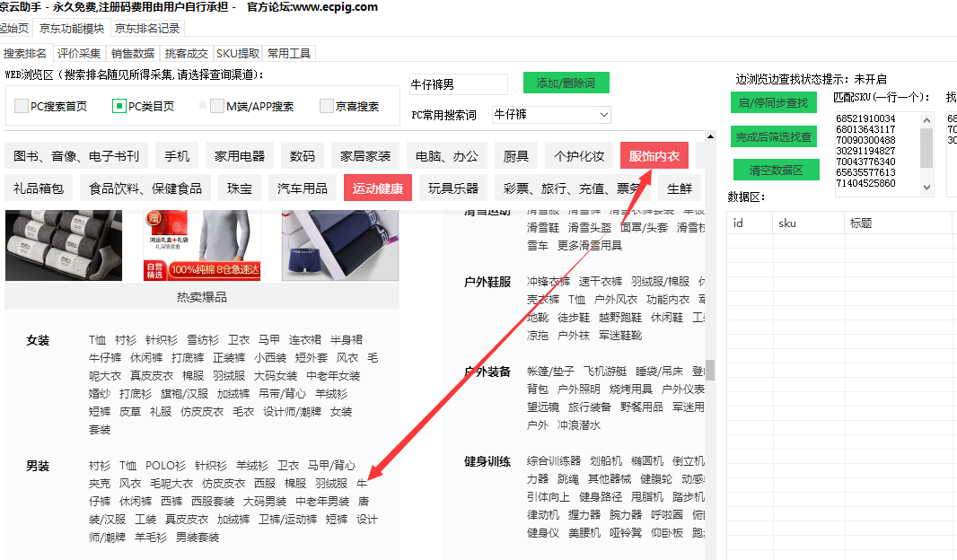The image size is (957, 560).
Task: Toggle the PC类目页 checkbox
Action: tap(119, 106)
